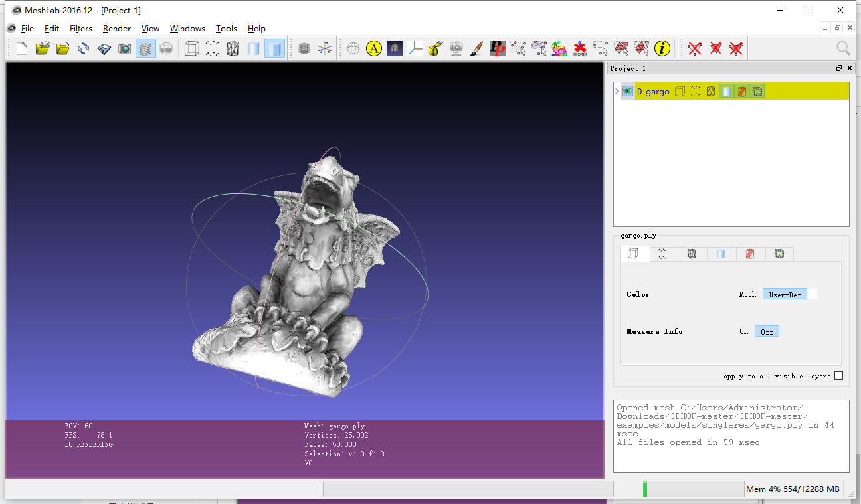
Task: Select Mesh color option
Action: coord(747,294)
